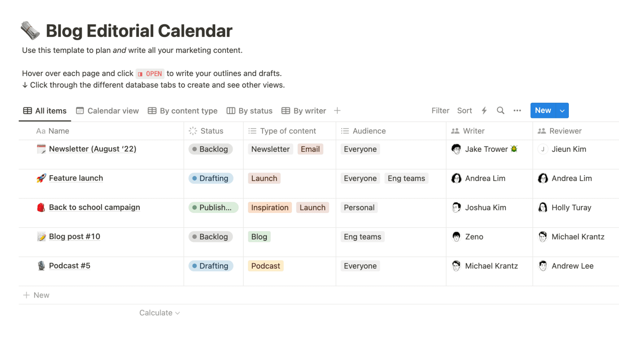Image resolution: width=619 pixels, height=364 pixels.
Task: Click the plus icon to add a new view
Action: point(337,110)
